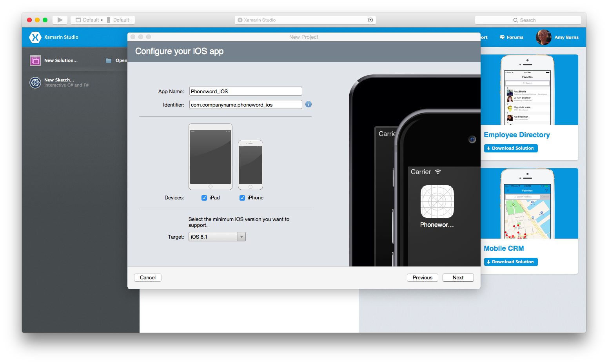Open the Default device target selector
The image size is (608, 364).
(x=118, y=20)
